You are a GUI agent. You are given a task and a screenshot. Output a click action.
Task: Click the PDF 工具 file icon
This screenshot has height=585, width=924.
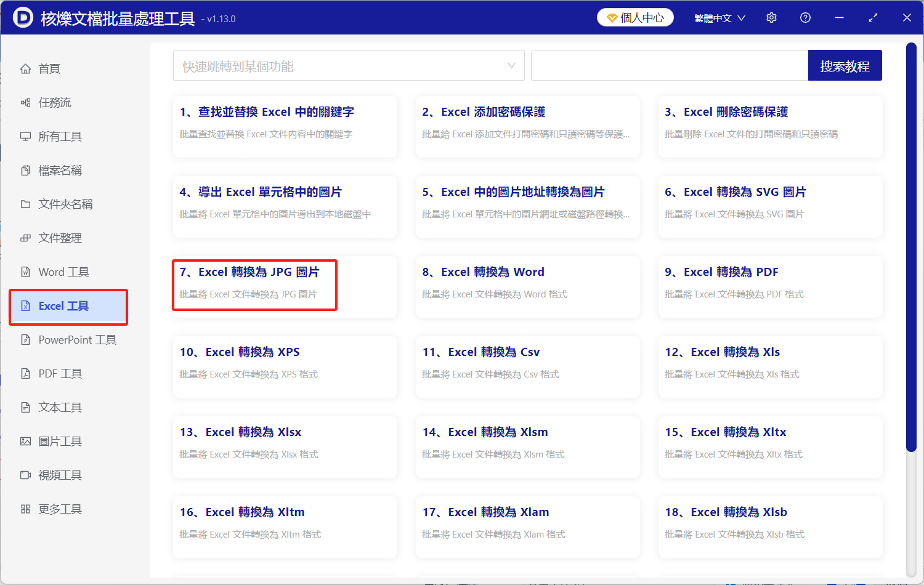(25, 374)
